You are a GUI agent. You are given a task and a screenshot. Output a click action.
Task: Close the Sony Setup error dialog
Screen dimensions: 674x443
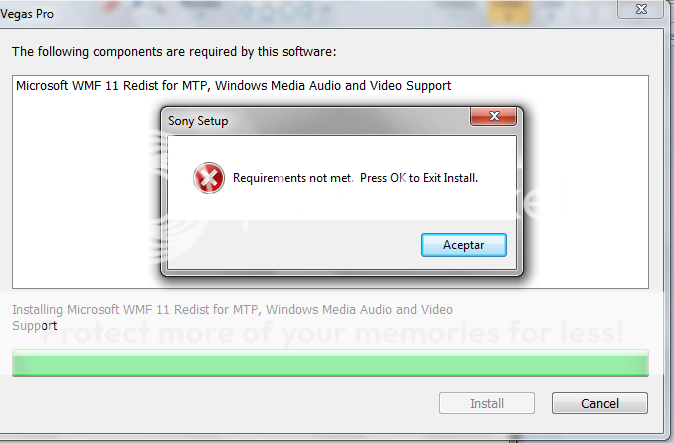point(494,116)
